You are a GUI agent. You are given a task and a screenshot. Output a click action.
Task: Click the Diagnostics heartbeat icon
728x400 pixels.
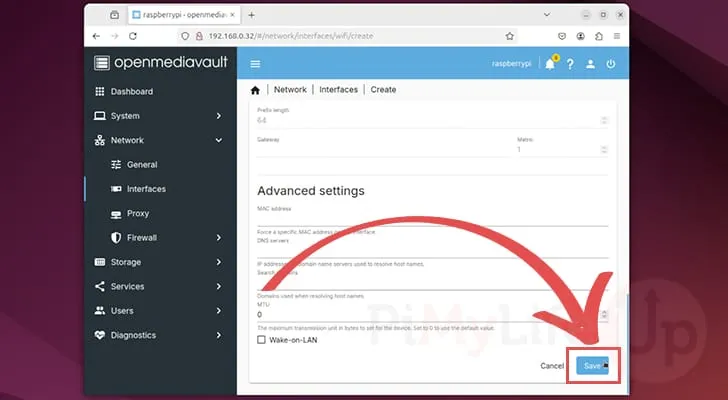click(x=100, y=335)
